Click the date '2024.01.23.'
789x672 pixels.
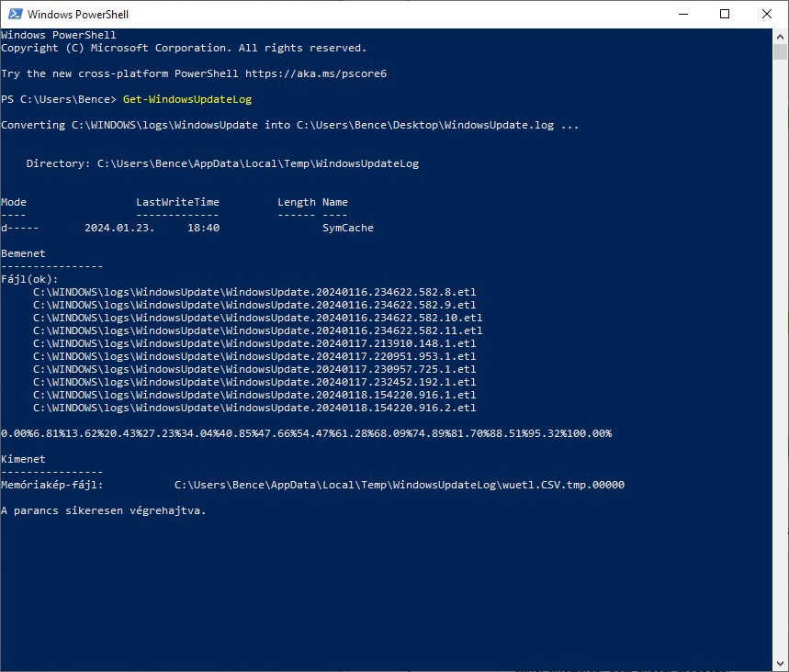119,228
